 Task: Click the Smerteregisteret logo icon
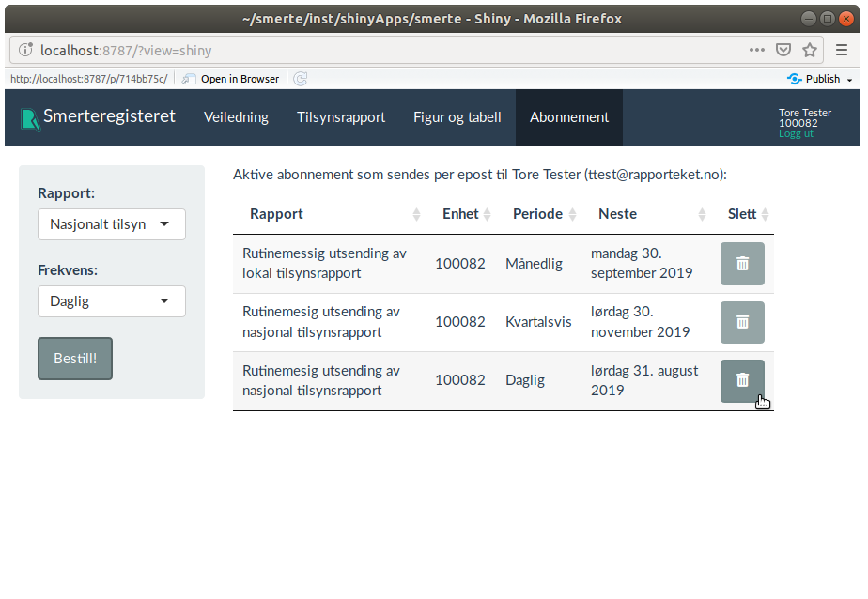(30, 119)
